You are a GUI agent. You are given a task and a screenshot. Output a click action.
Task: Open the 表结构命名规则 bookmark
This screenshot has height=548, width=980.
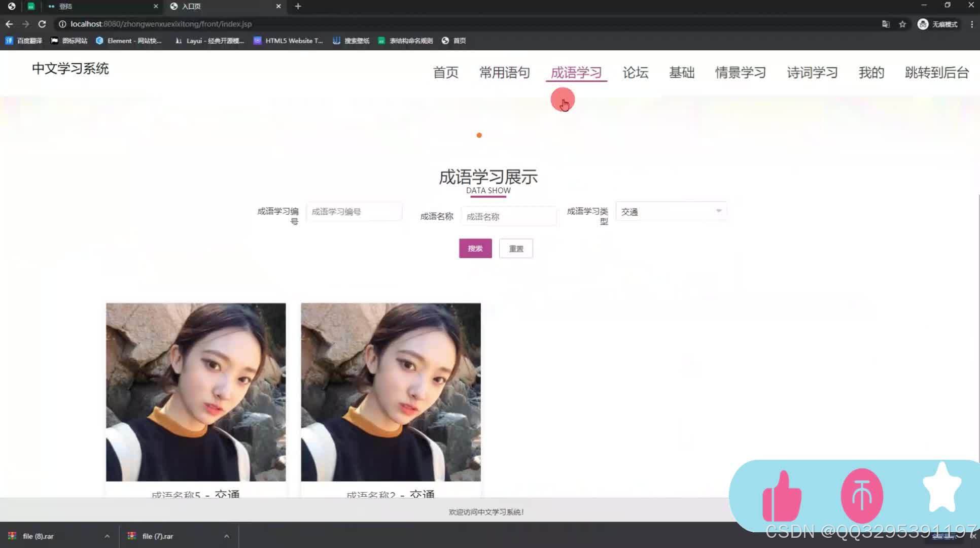405,41
